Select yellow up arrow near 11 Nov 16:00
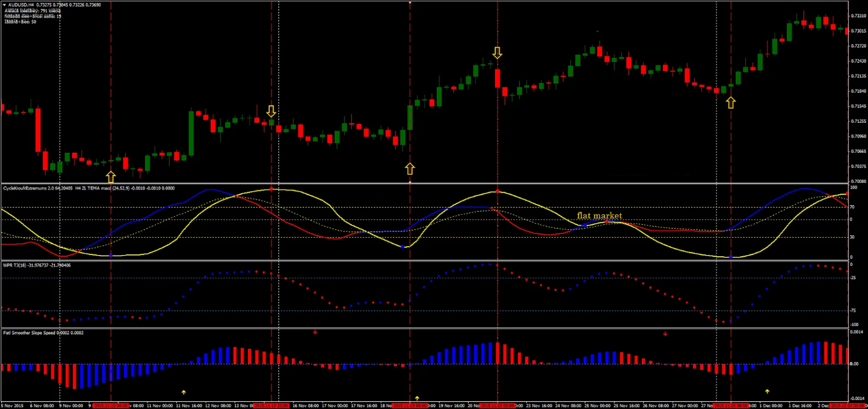The width and height of the screenshot is (868, 409). pyautogui.click(x=184, y=392)
